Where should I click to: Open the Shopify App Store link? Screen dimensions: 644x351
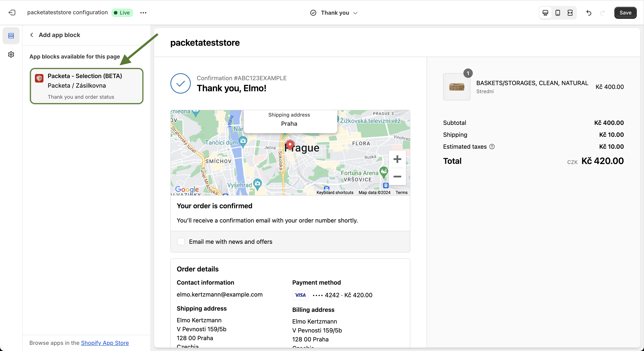click(105, 343)
